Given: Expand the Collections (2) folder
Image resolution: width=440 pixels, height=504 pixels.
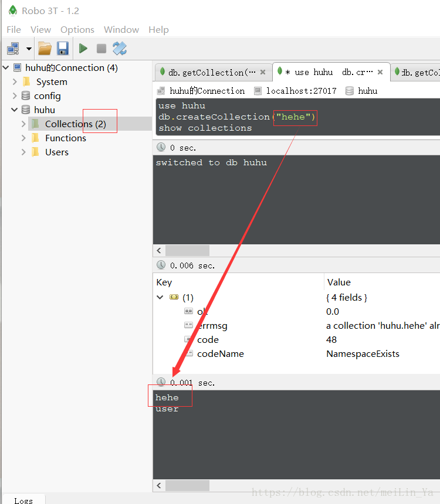Looking at the screenshot, I should [x=23, y=124].
